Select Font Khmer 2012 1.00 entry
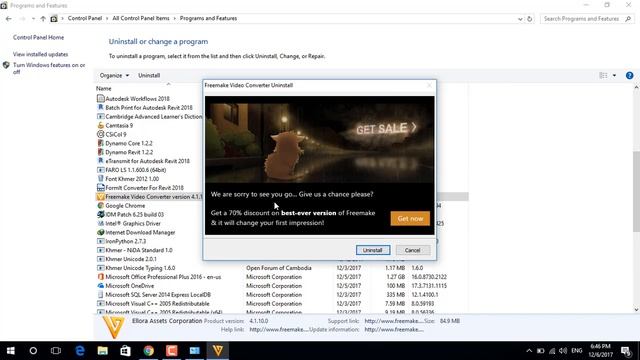The image size is (640, 360). pos(132,179)
